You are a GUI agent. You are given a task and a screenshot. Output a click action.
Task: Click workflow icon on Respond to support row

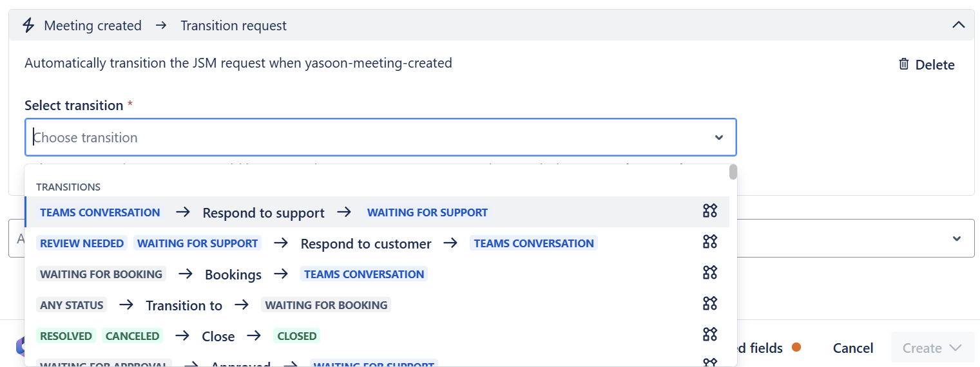click(x=709, y=211)
